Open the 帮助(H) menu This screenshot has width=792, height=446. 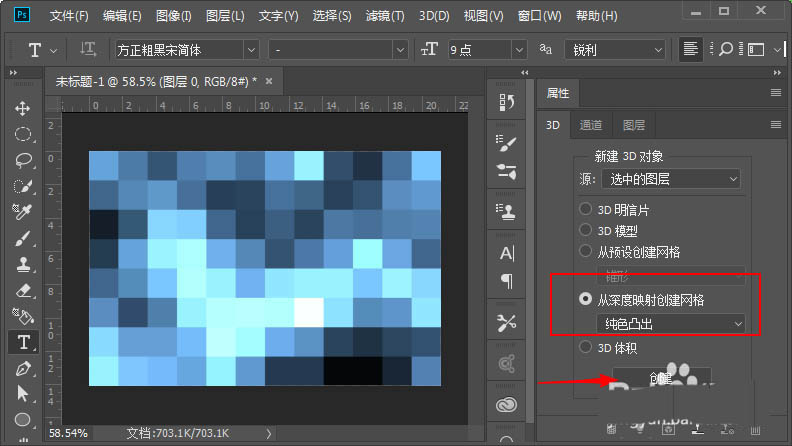pyautogui.click(x=597, y=16)
